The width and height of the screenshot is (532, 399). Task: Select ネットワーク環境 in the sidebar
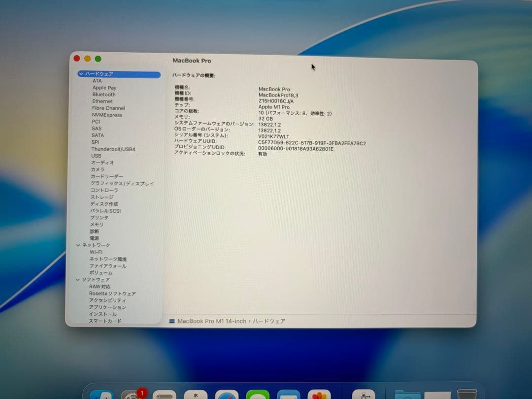(x=108, y=259)
